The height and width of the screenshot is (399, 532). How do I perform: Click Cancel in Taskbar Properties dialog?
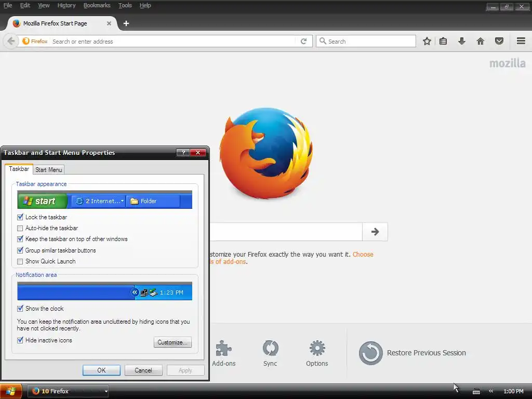click(x=143, y=370)
